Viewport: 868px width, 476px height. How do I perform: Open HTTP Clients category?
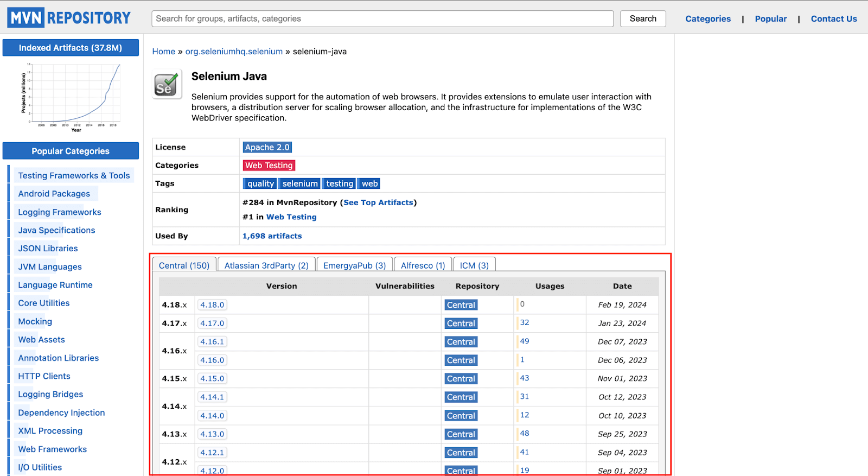pos(44,376)
